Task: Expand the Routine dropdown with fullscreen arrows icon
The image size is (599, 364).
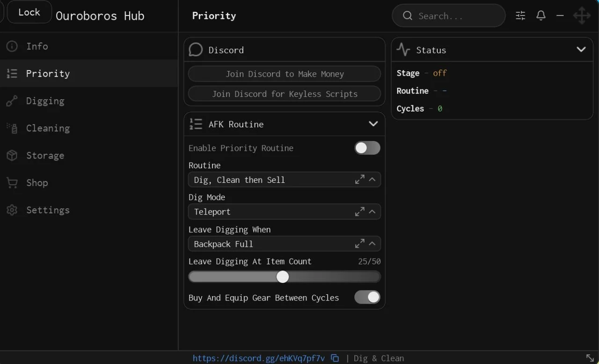Action: pyautogui.click(x=359, y=180)
